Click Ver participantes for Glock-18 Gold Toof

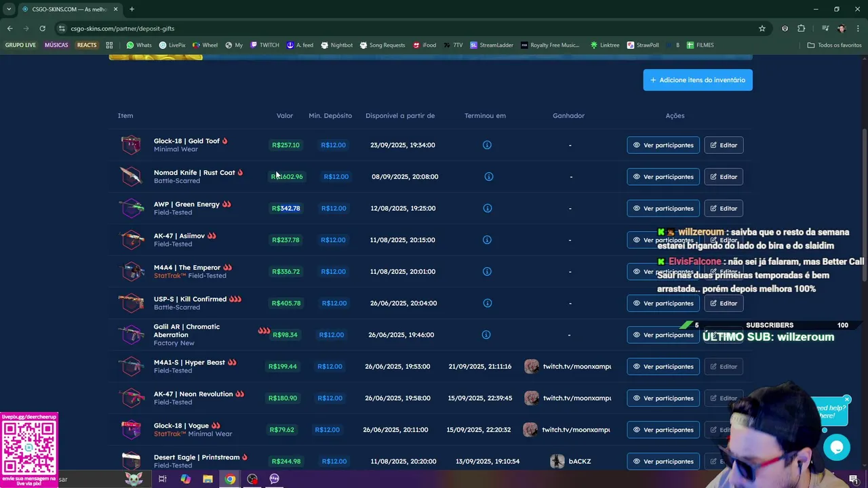[663, 145]
